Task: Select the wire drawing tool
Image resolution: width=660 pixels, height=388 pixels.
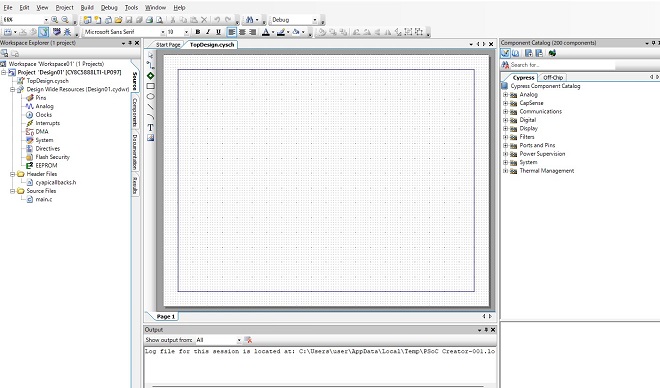Action: 150,65
